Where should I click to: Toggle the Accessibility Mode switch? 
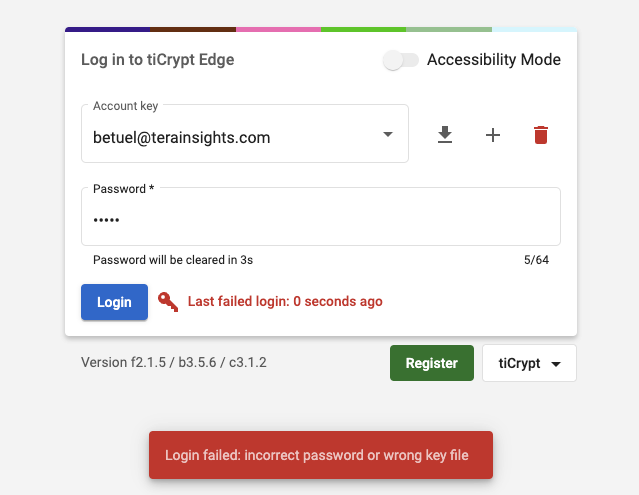[x=400, y=60]
